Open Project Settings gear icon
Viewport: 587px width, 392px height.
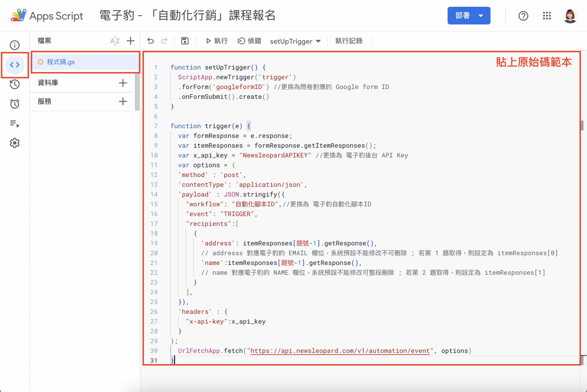pos(15,143)
